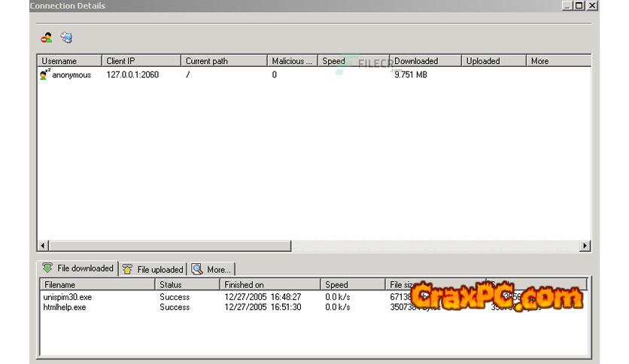The image size is (629, 364).
Task: Select the anonymous username entry
Action: pos(71,75)
